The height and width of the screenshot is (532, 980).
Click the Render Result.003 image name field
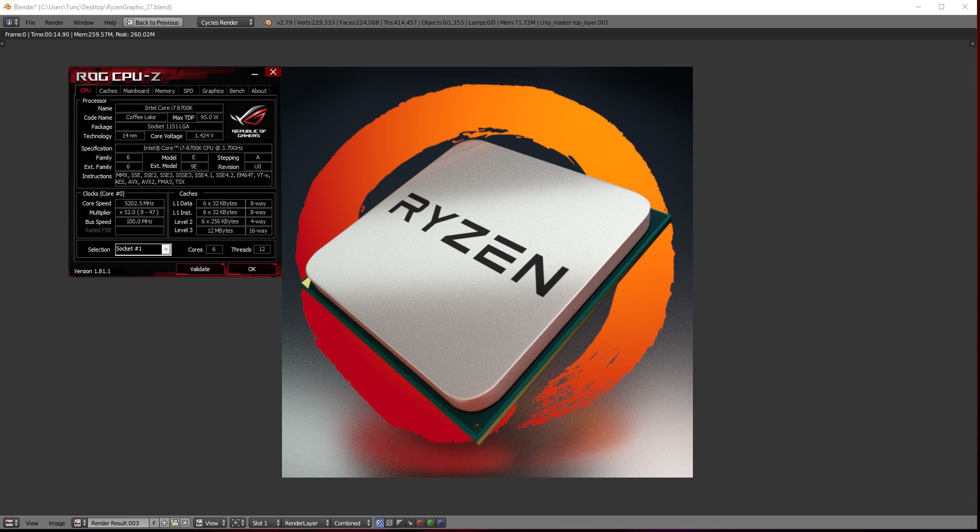118,523
